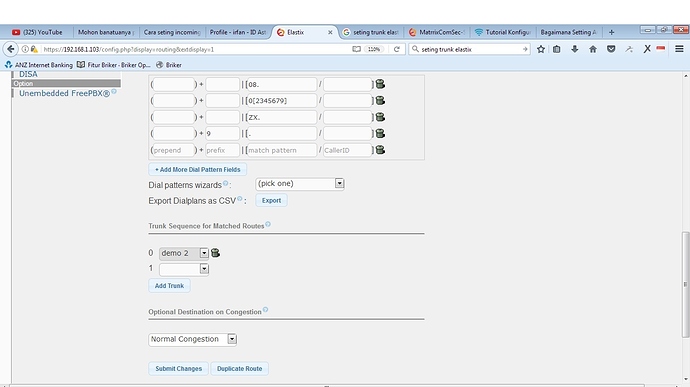Click the match pattern field containing 08.
Screen dimensions: 690x387
[x=281, y=84]
